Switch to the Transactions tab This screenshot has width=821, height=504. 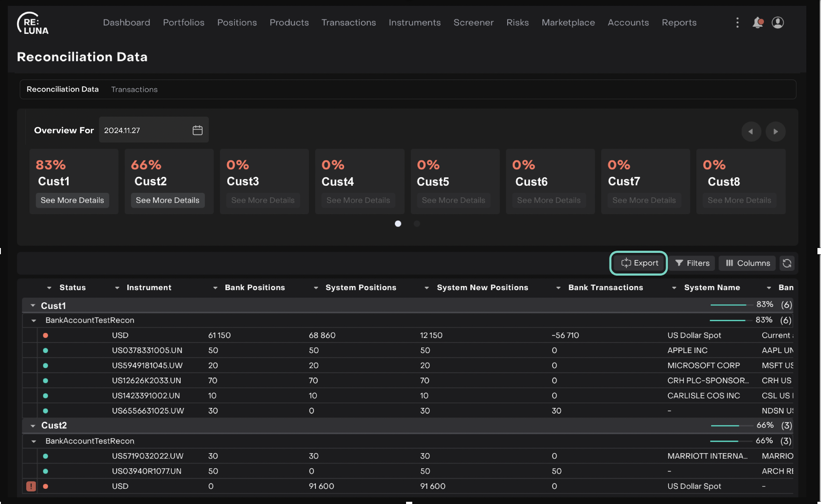[134, 89]
